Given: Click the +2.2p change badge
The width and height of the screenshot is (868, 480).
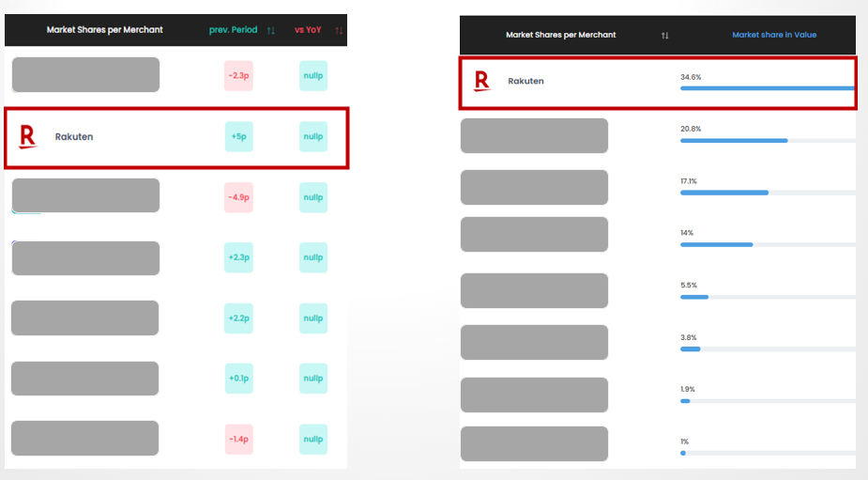Looking at the screenshot, I should point(238,318).
